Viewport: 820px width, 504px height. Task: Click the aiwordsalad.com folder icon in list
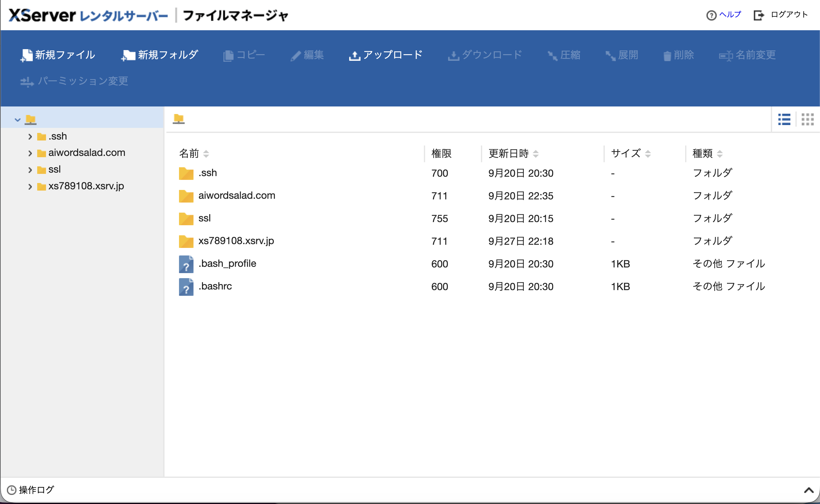coord(186,196)
